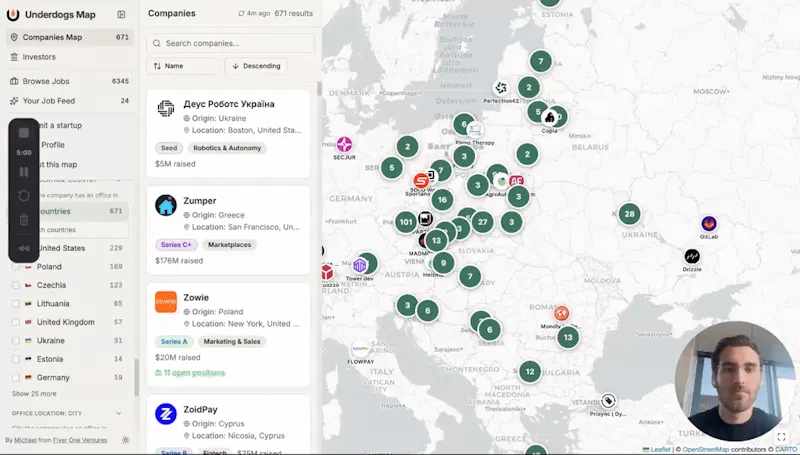Open Zowie's 11 open positions link

pos(190,373)
